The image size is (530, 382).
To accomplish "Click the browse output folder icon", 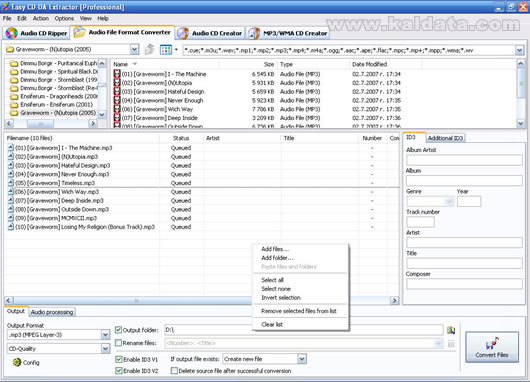I will pos(451,330).
